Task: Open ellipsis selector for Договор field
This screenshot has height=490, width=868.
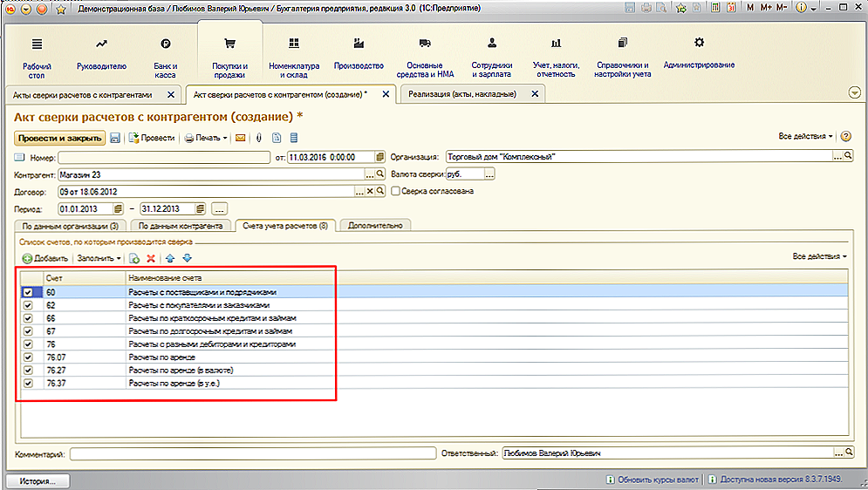Action: (359, 191)
